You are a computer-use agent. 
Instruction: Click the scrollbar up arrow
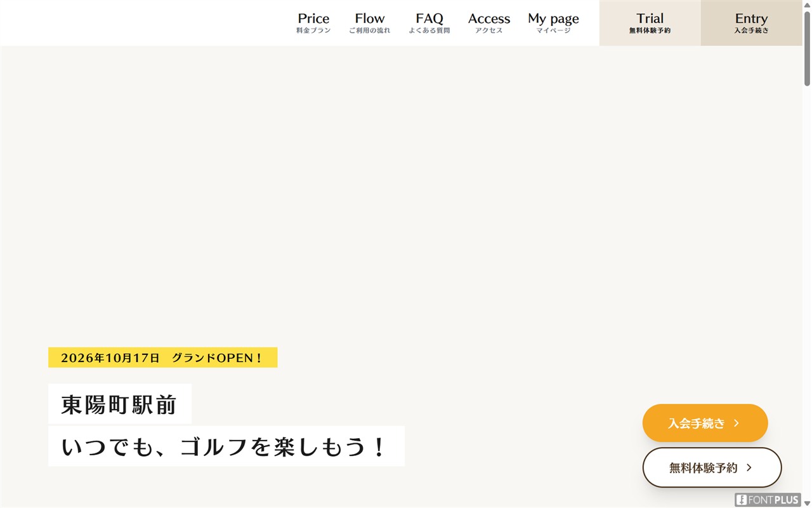(x=807, y=4)
